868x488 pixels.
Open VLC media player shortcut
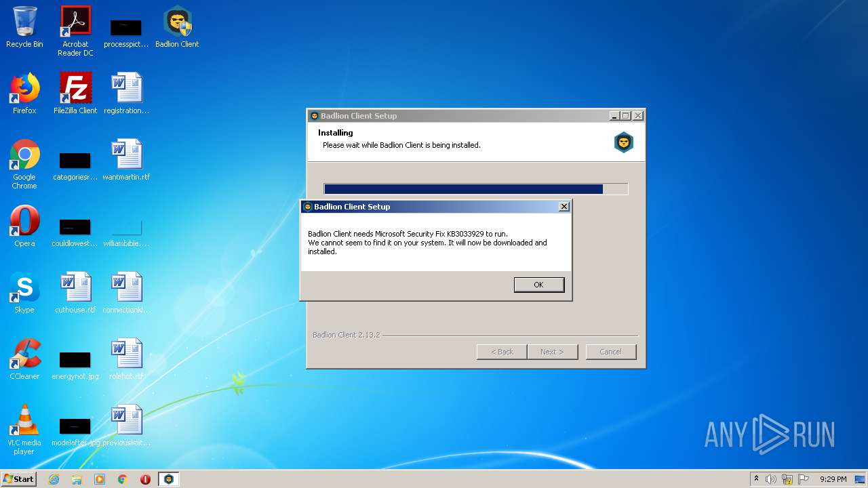24,430
